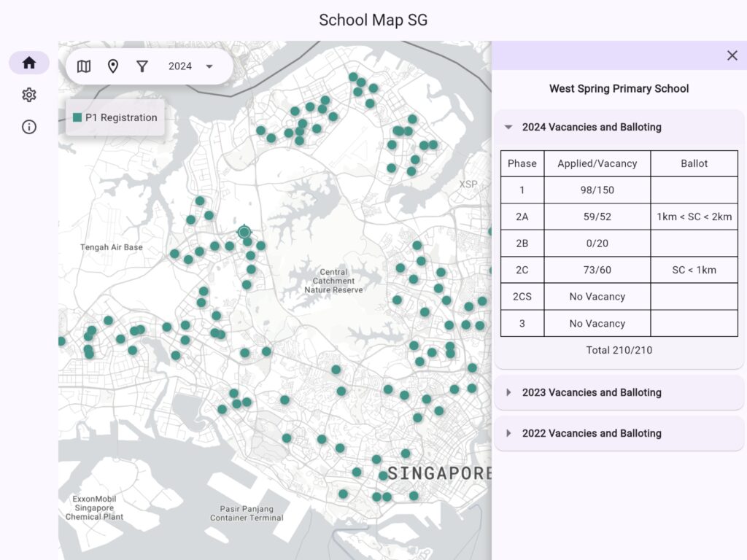Screen dimensions: 747x560
Task: Collapse 2024 Vacancies and Balloting section
Action: tap(619, 127)
